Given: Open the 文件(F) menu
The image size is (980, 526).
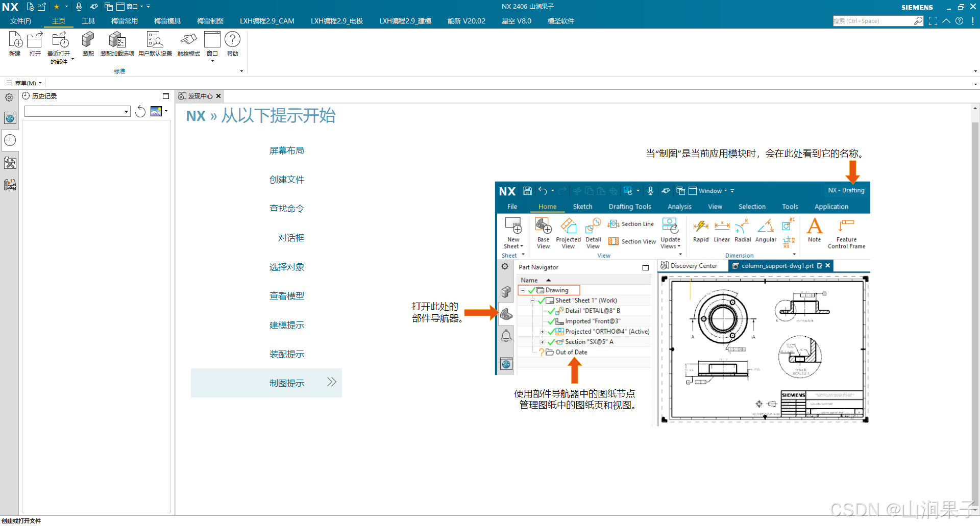Looking at the screenshot, I should [x=20, y=21].
